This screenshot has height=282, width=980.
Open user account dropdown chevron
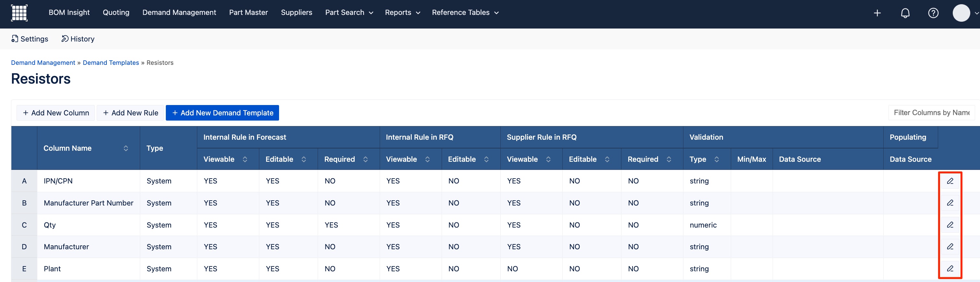(x=976, y=13)
